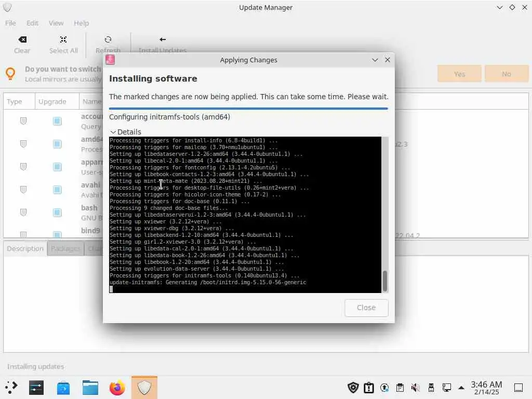
Task: Open the Help menu
Action: click(x=82, y=23)
